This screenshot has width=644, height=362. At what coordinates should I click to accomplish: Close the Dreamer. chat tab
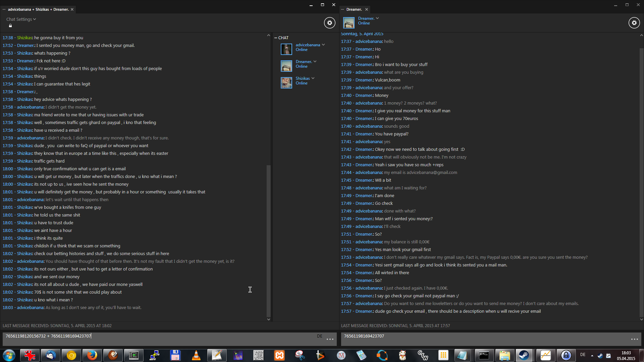coord(367,9)
